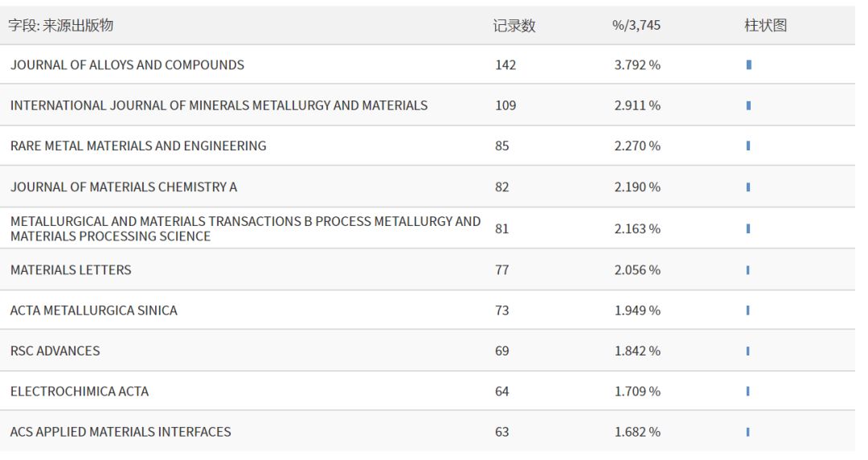The height and width of the screenshot is (460, 868).
Task: Click RARE METAL MATERIALS AND ENGINEERING row
Action: pos(138,146)
